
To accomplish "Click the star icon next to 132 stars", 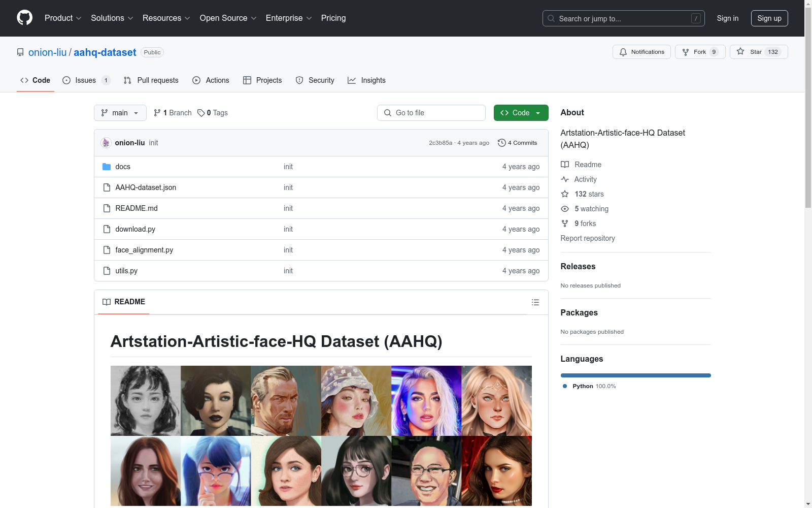I will [x=565, y=194].
